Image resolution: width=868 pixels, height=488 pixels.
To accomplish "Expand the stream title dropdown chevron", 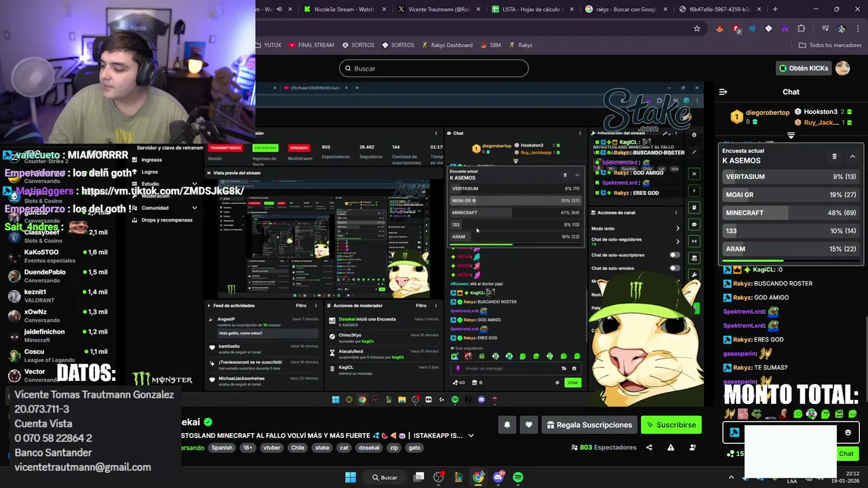I will (x=471, y=436).
